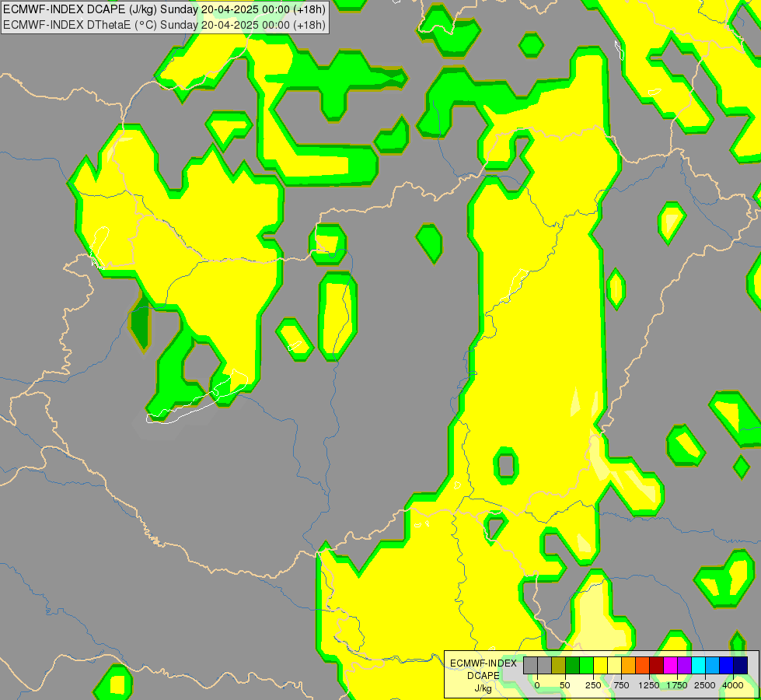Pick the medium blue swatch before 4000
Viewport: 761px width, 700px height.
[x=727, y=666]
